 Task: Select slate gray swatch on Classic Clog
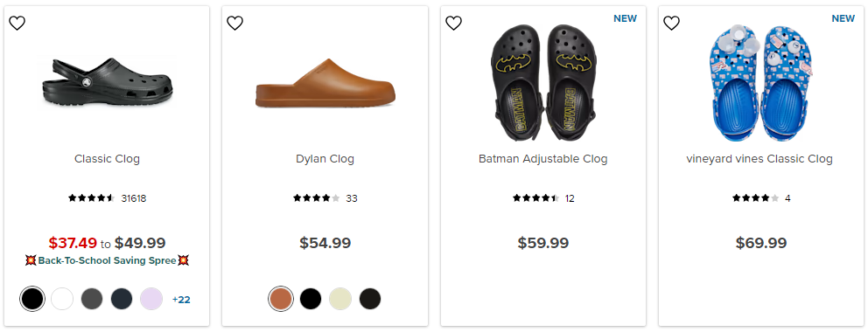click(92, 299)
